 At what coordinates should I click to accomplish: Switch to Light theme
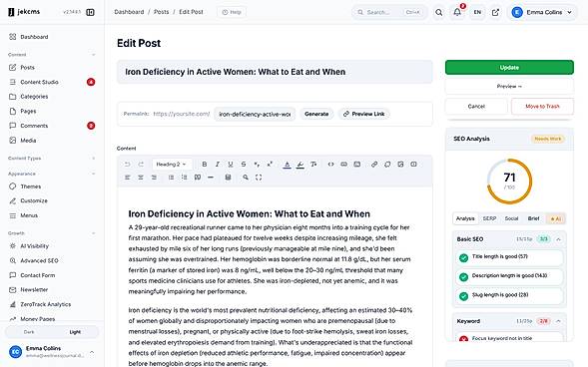click(x=75, y=332)
